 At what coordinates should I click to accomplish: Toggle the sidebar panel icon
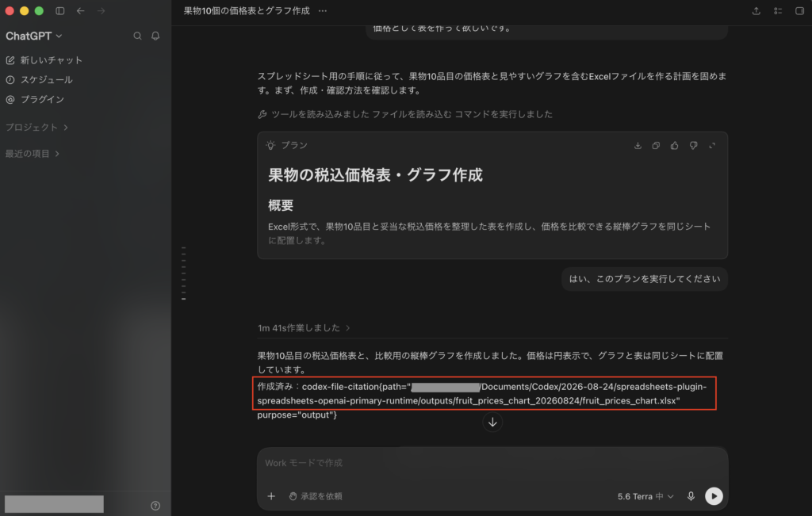(x=60, y=10)
